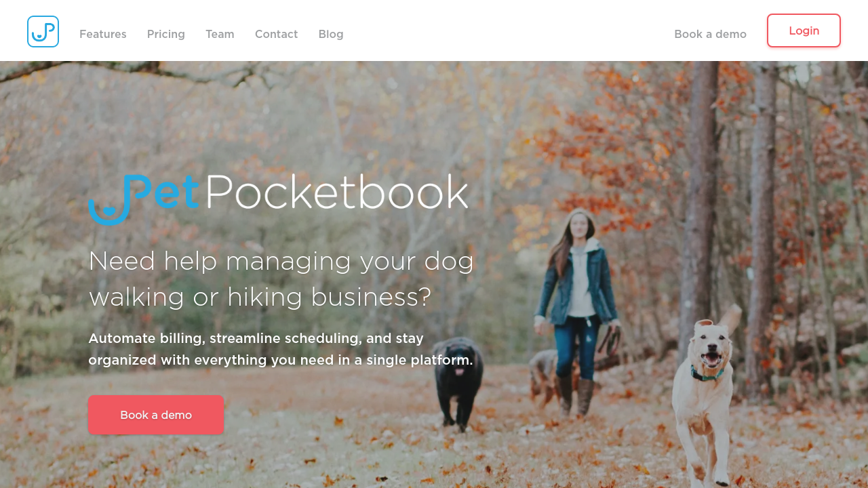Click the red Book a demo hero button

[x=156, y=415]
